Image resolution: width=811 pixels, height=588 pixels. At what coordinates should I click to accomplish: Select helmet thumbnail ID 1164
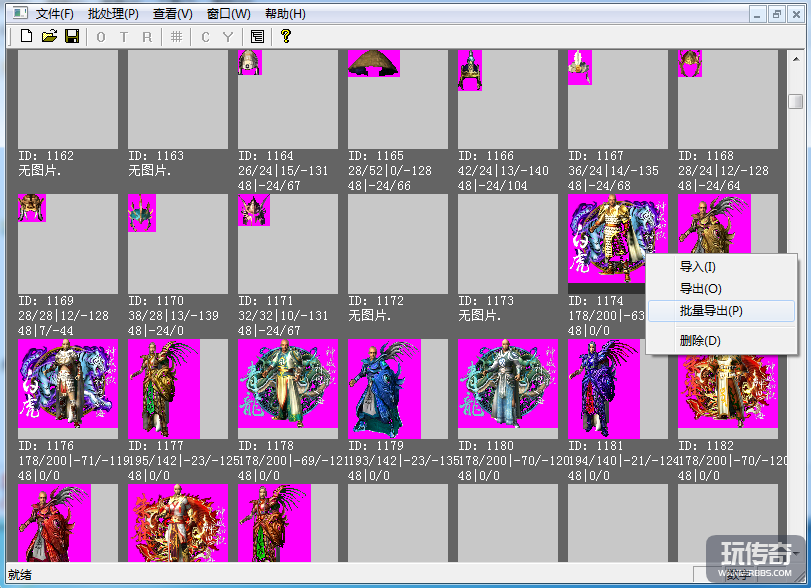tap(288, 99)
